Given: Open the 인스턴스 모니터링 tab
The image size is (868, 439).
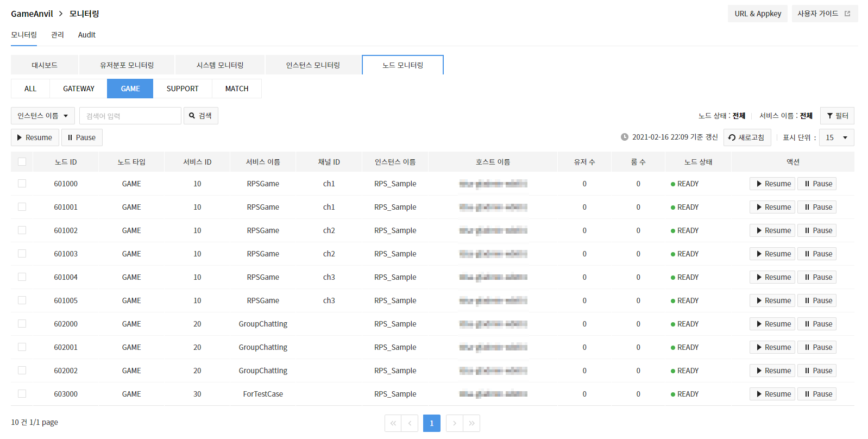Looking at the screenshot, I should pos(313,65).
